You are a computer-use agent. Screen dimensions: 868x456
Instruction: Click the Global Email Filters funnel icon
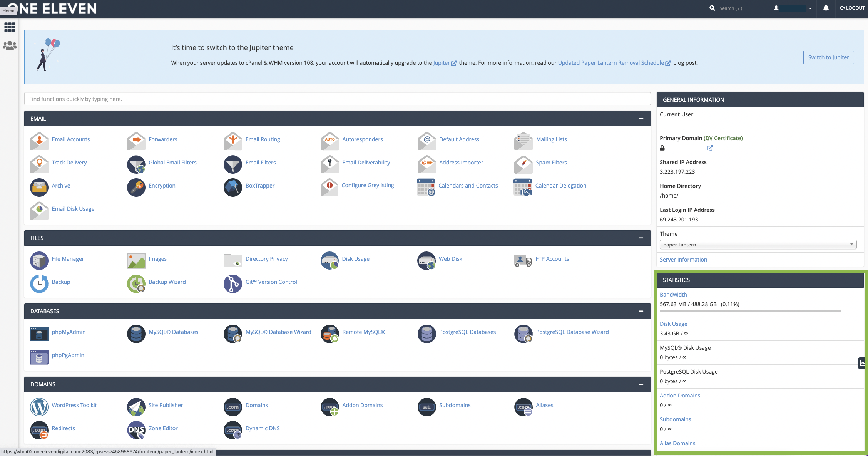tap(136, 164)
